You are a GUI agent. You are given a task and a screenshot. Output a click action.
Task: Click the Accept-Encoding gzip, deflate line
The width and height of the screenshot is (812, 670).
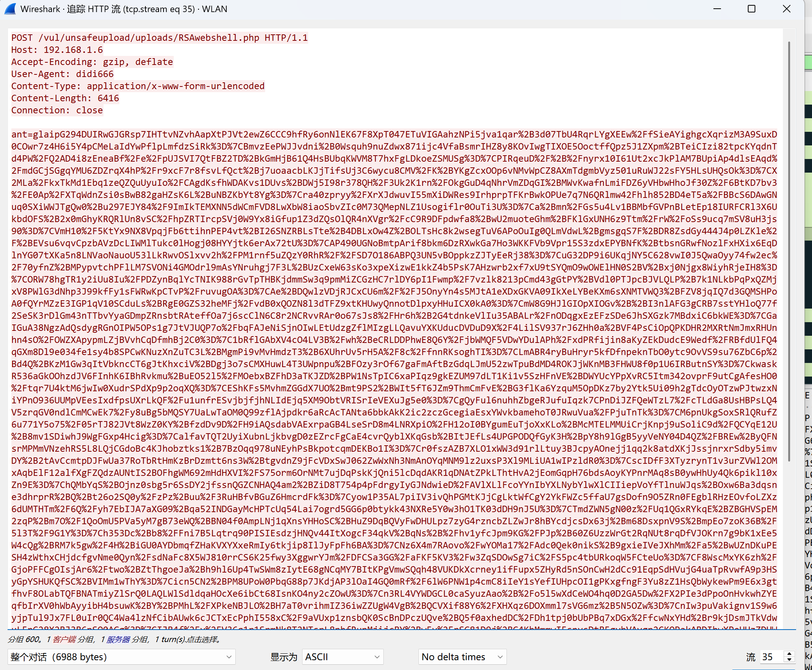coord(92,62)
